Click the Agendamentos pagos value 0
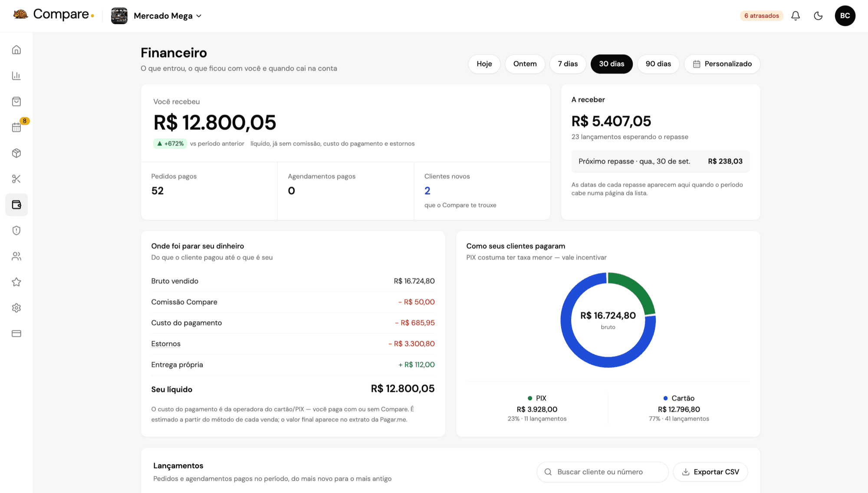This screenshot has width=868, height=493. [x=291, y=191]
